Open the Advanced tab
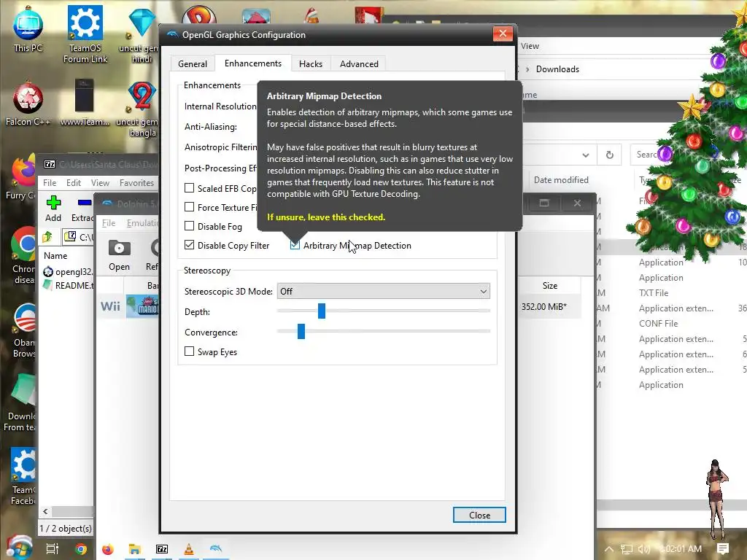Screen dimensions: 747x560 (359, 64)
